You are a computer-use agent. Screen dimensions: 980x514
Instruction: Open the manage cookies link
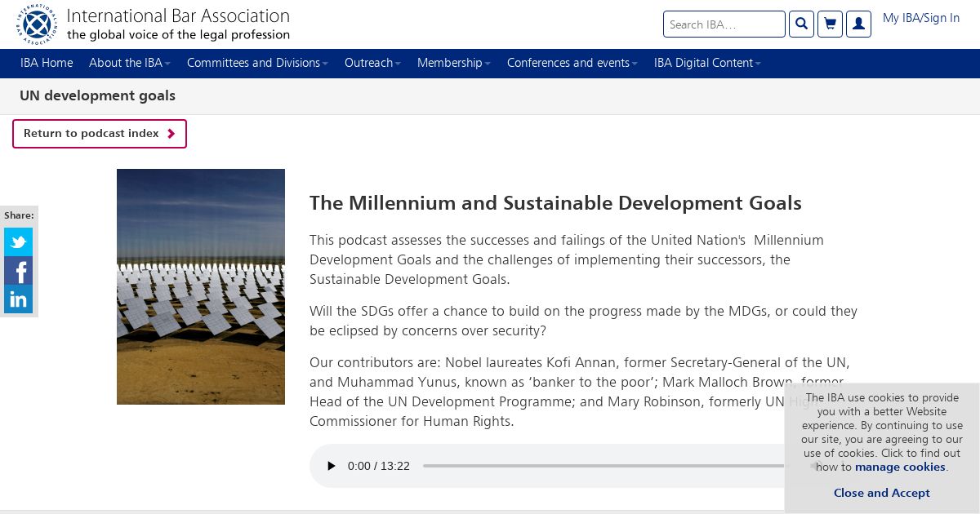(x=900, y=467)
